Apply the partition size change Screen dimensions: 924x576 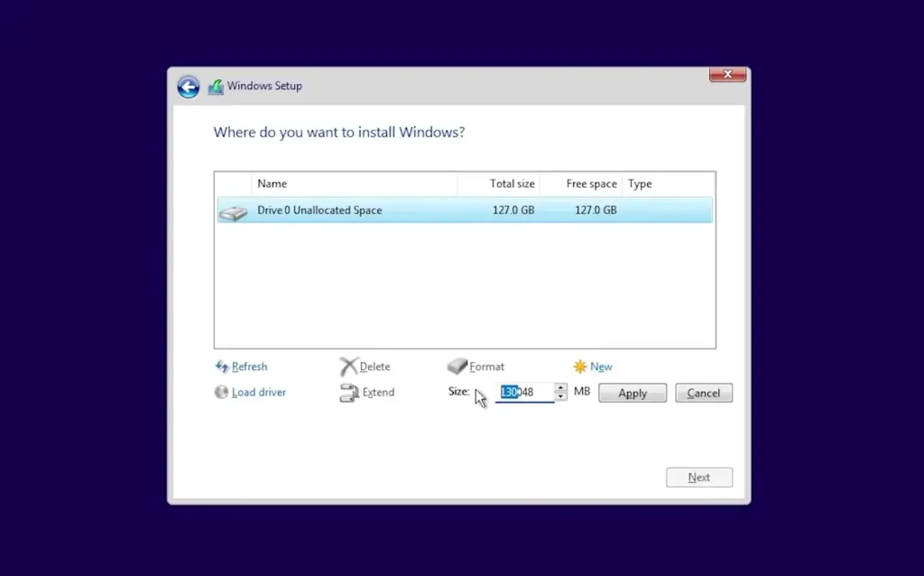632,393
